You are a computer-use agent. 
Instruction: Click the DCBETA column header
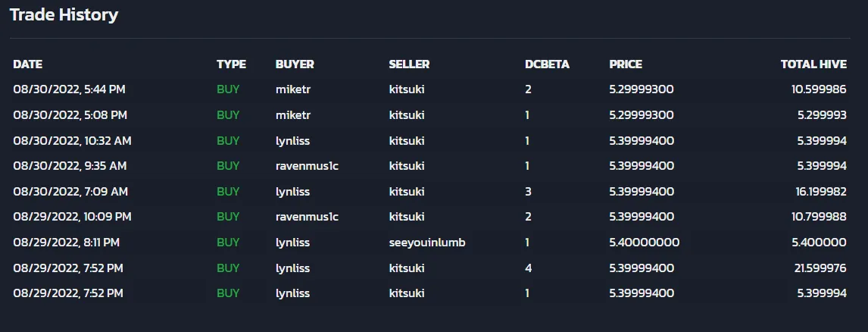(x=547, y=64)
